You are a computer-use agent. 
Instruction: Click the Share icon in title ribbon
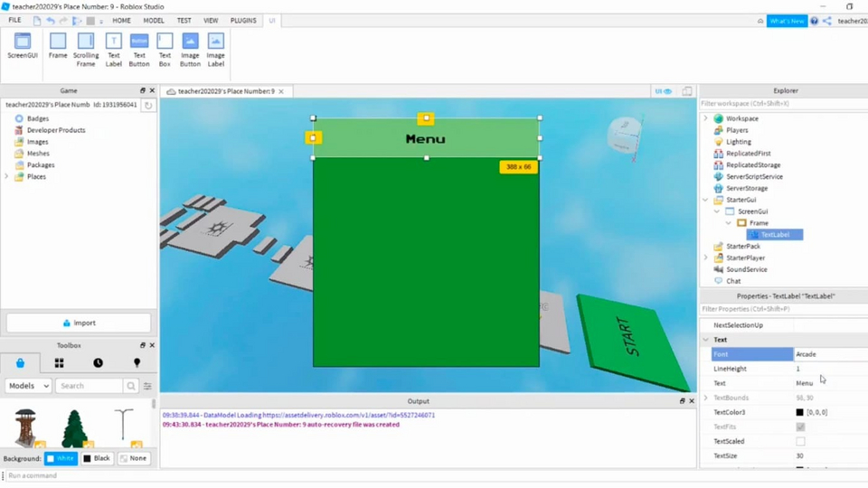coord(827,21)
